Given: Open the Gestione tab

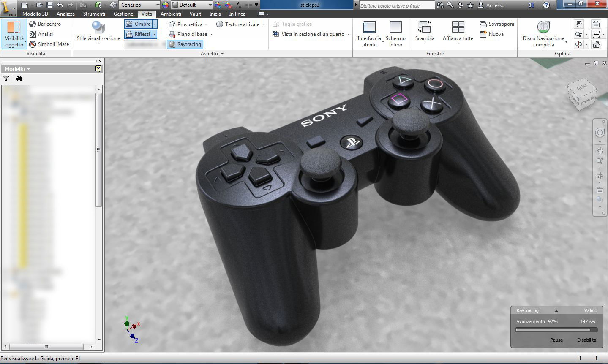Looking at the screenshot, I should coord(123,14).
